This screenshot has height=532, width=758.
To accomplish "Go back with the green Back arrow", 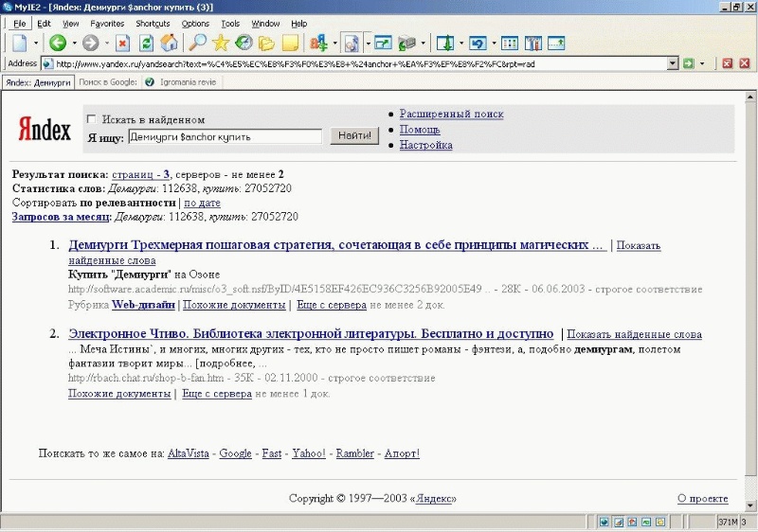I will 58,44.
